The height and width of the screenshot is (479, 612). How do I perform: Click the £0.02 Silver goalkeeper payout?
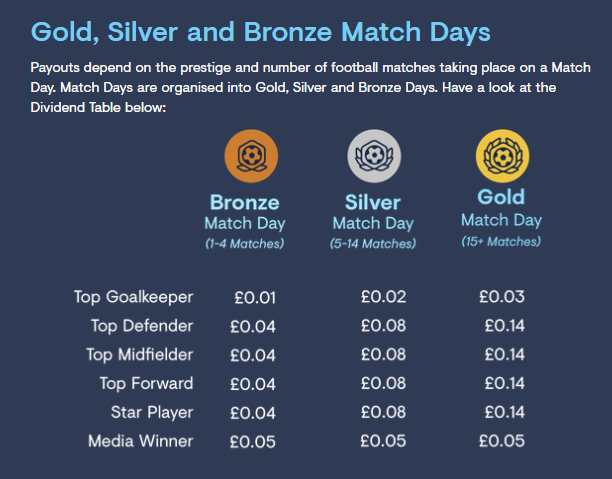pyautogui.click(x=383, y=297)
